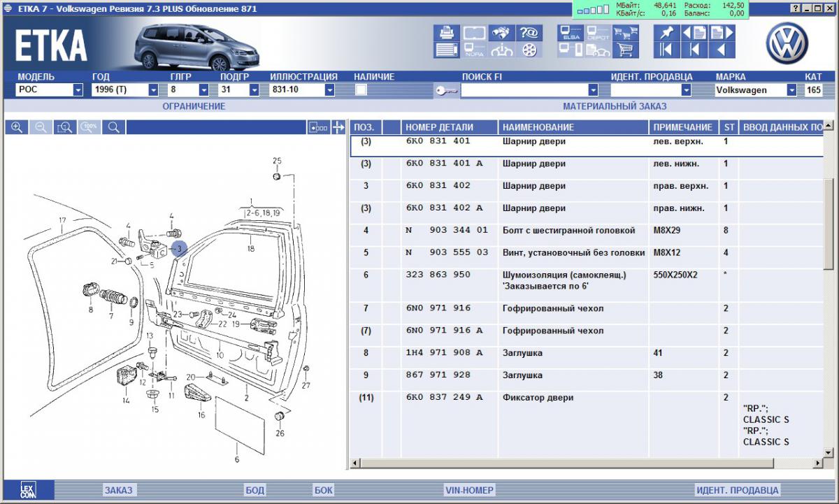The image size is (839, 504).
Task: Click the VIN-НОМЕР button
Action: [x=469, y=490]
